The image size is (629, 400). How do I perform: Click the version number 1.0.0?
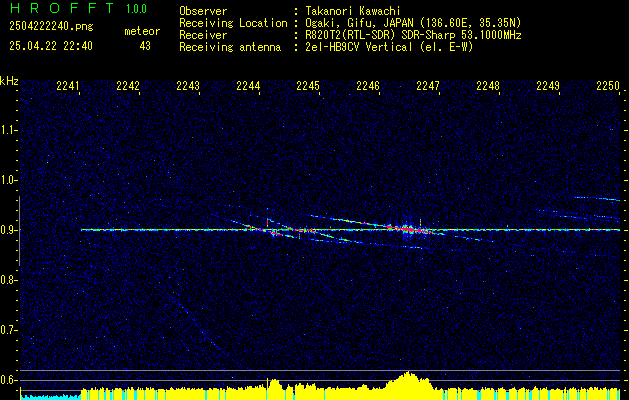[x=136, y=9]
